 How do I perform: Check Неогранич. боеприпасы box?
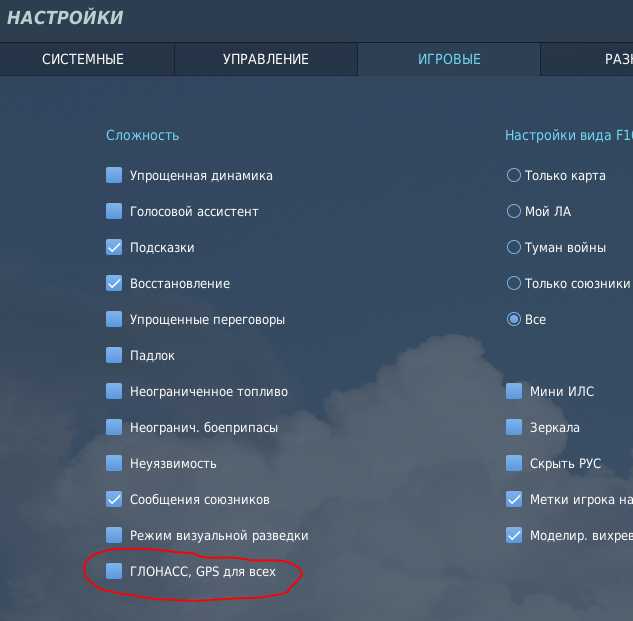click(114, 427)
